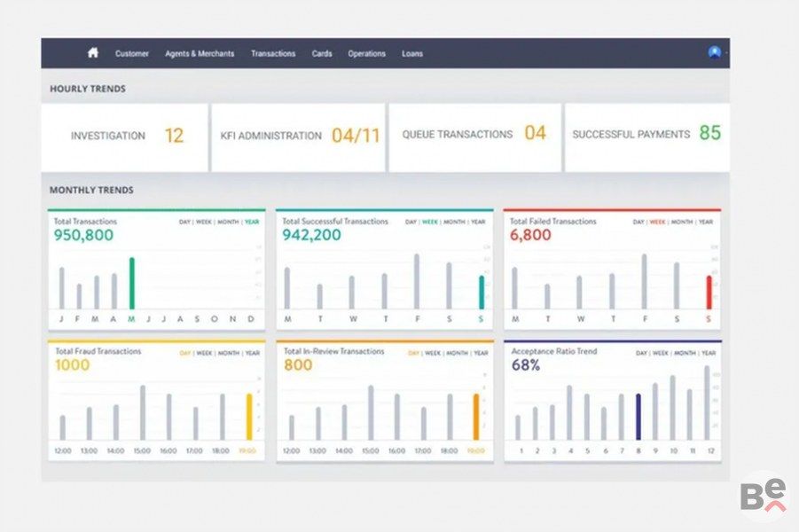This screenshot has width=799, height=532.
Task: Click the Home icon in navigation bar
Action: [x=93, y=53]
